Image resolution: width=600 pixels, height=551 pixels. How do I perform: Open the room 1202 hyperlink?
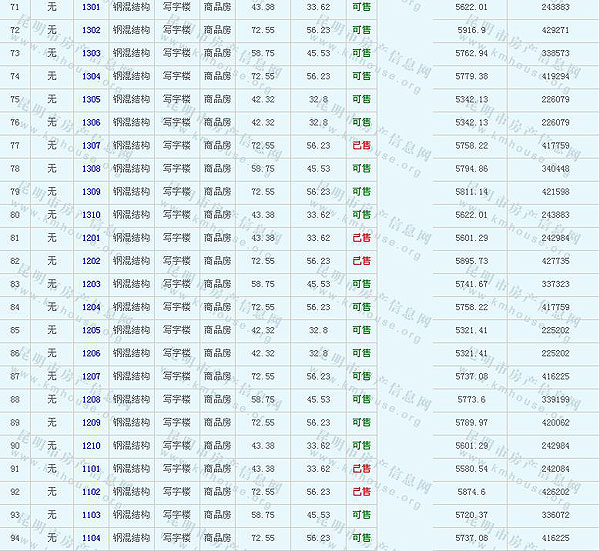coord(91,260)
